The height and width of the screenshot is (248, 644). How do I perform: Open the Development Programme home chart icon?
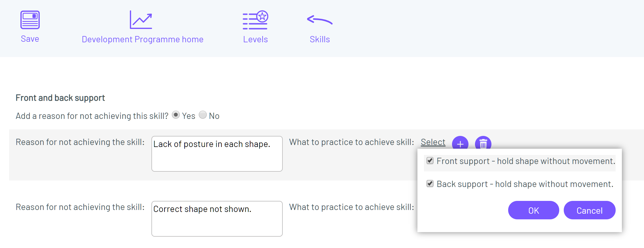tap(141, 20)
